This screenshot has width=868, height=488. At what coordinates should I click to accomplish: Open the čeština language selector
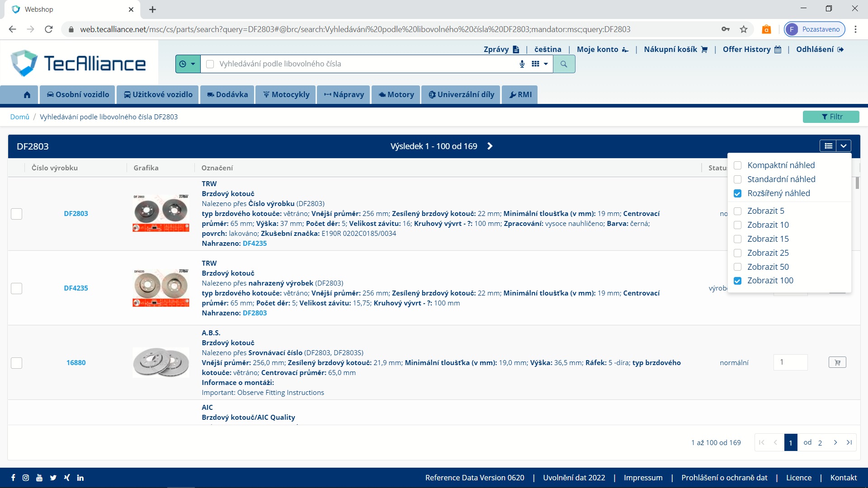[x=547, y=49]
